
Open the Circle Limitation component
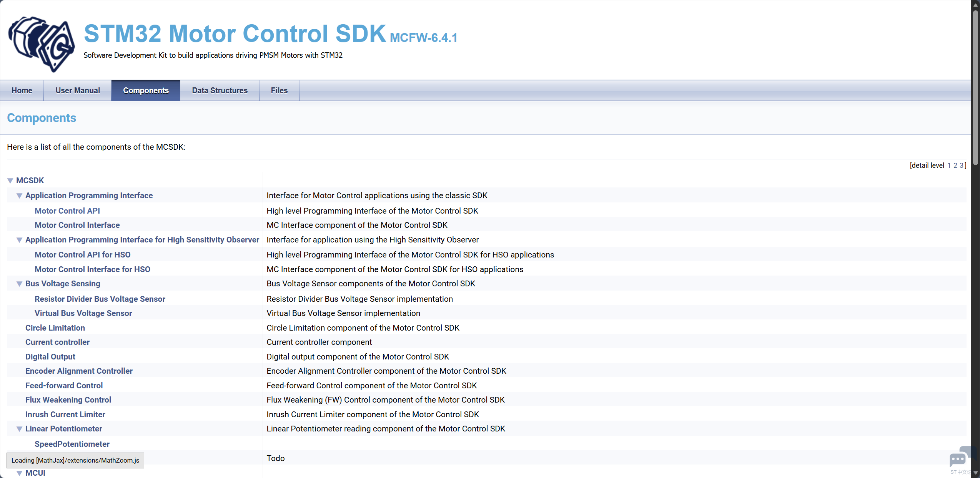55,328
